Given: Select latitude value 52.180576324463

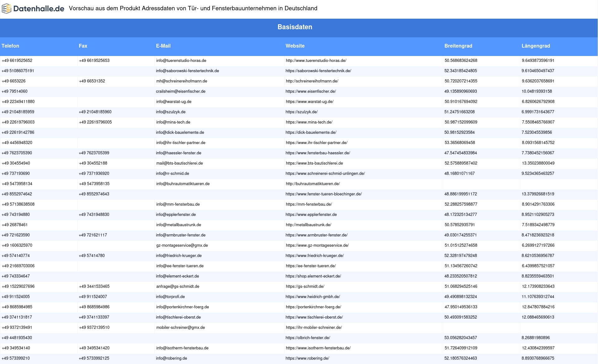Looking at the screenshot, I should (461, 358).
